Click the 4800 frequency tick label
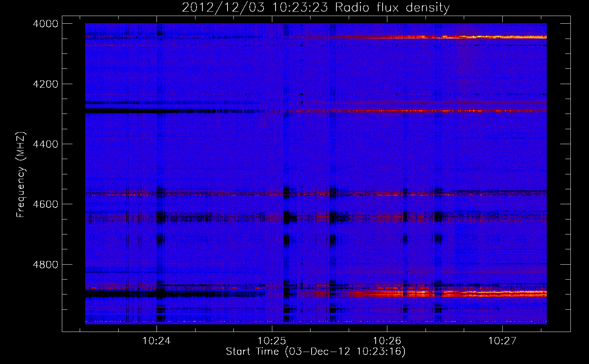This screenshot has height=364, width=589. pyautogui.click(x=46, y=264)
